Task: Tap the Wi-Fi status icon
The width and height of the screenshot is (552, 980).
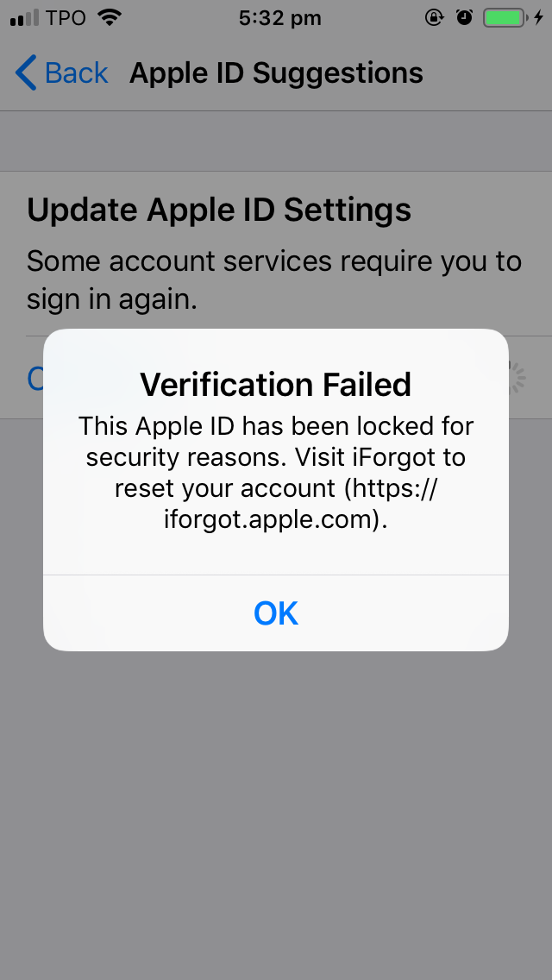Action: point(110,17)
